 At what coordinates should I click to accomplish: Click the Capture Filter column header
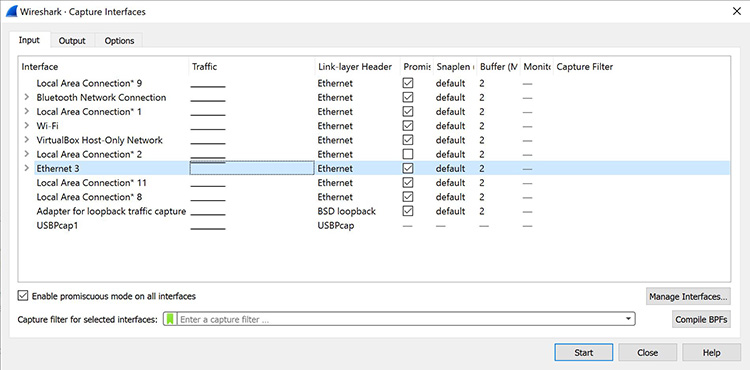point(585,67)
